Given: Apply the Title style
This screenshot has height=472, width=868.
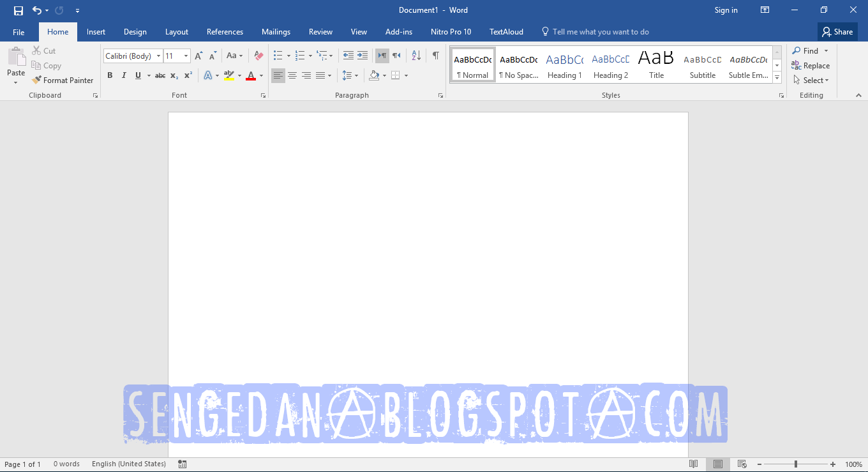Looking at the screenshot, I should [657, 65].
